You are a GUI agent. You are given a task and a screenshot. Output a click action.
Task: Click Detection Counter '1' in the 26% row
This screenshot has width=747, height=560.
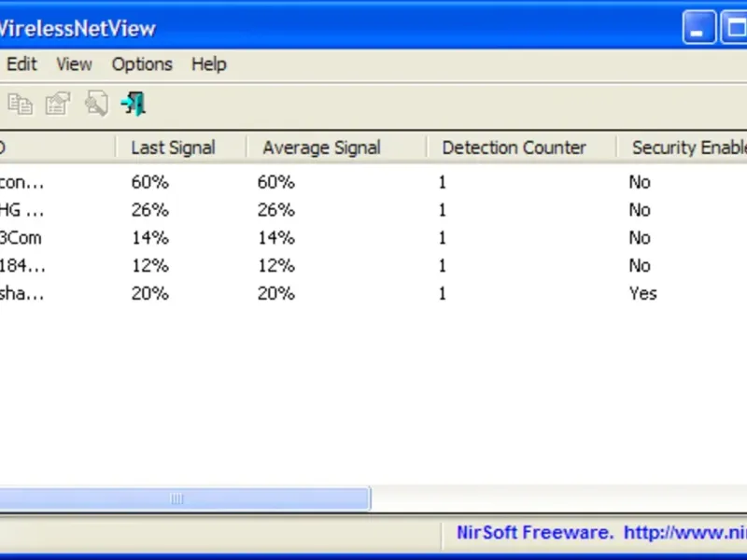tap(442, 209)
